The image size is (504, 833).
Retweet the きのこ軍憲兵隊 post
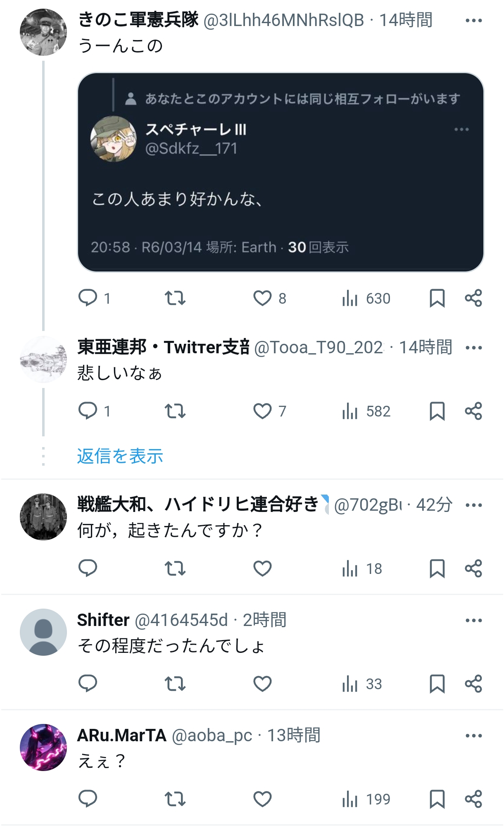[x=175, y=298]
